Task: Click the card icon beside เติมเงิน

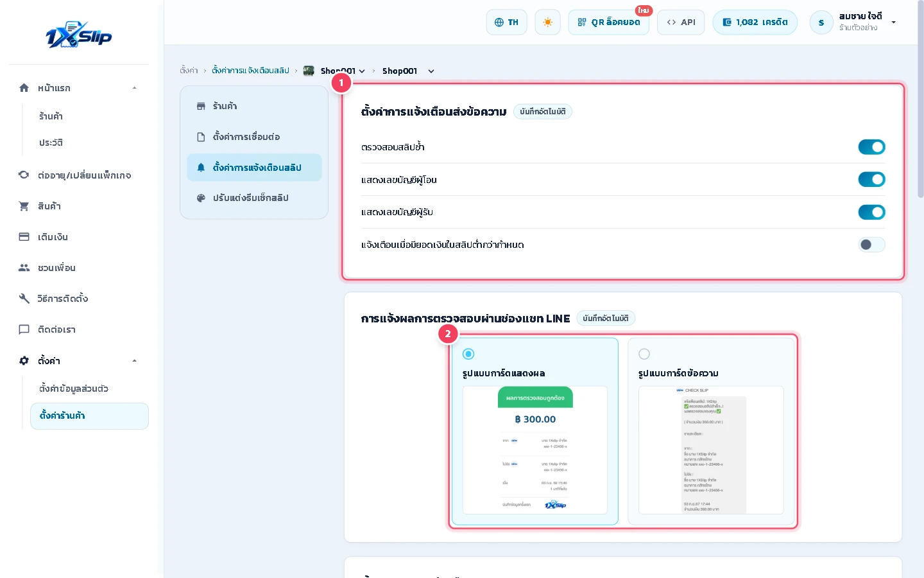Action: coord(24,237)
